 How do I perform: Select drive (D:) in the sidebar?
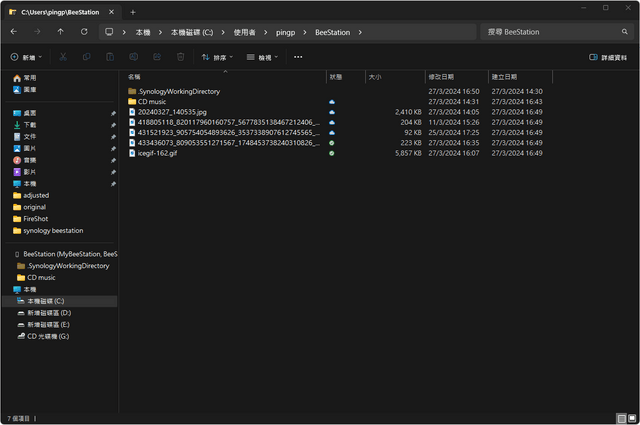44,313
